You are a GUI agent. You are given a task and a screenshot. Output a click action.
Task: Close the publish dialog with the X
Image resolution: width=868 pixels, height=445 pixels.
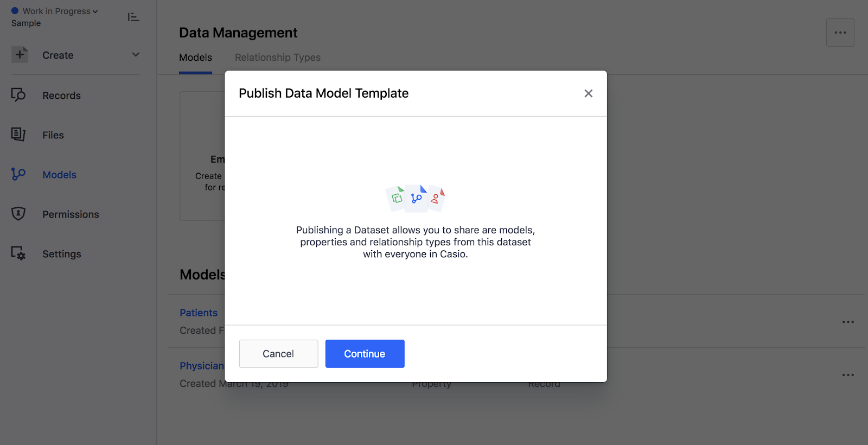(588, 93)
